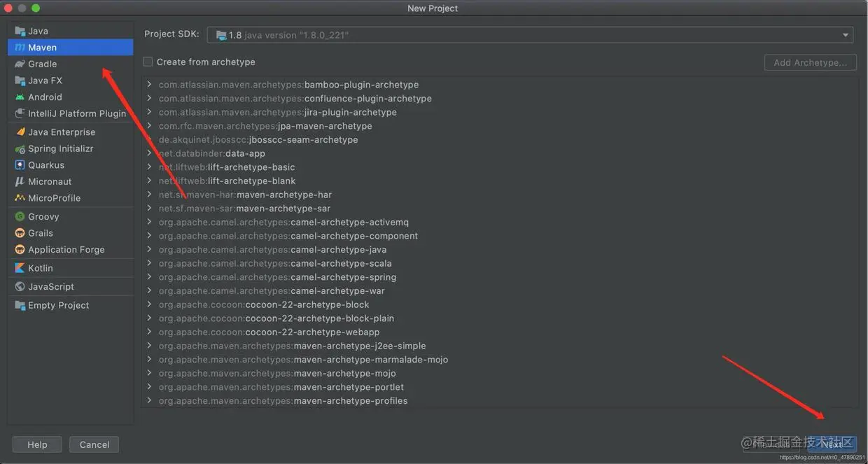868x464 pixels.
Task: Click the Add Archetype button
Action: coord(811,62)
